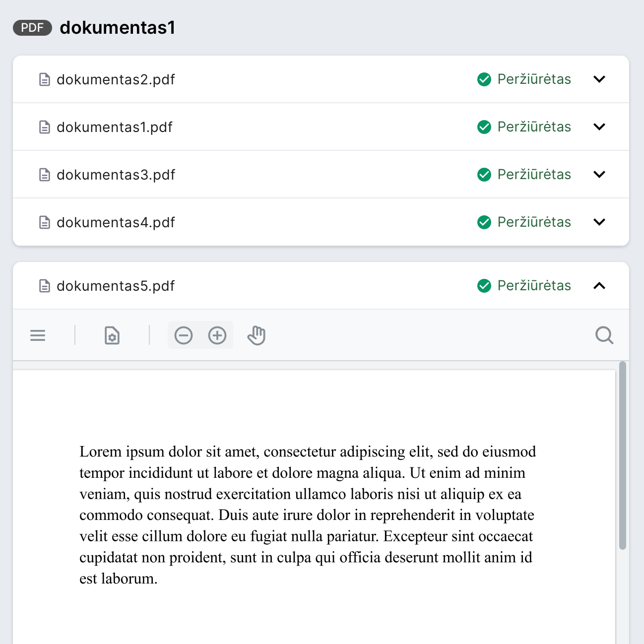Open the sidebar hamburger menu icon

[38, 335]
